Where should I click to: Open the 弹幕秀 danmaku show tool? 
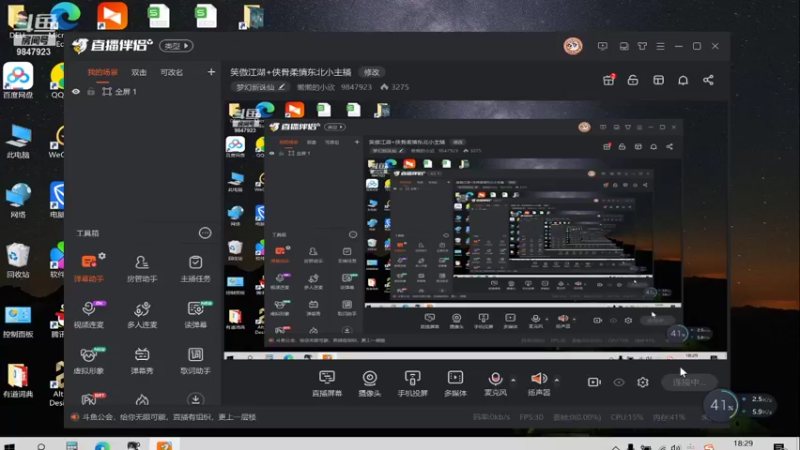(x=142, y=360)
